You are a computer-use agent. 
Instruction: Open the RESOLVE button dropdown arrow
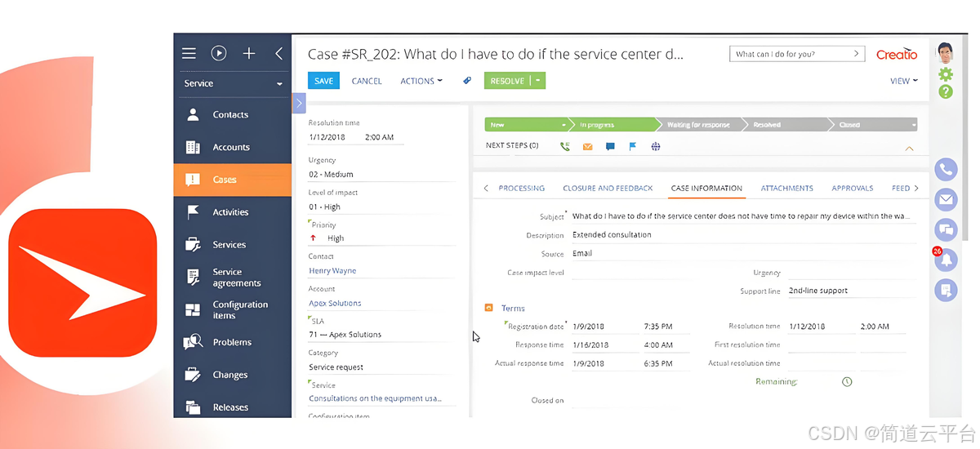539,81
